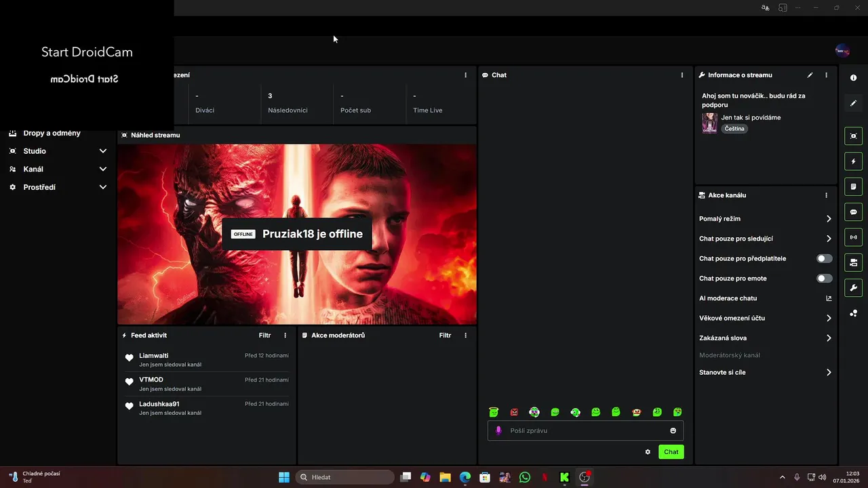Screen dimensions: 868x488
Task: Toggle the lightning activity feed sidebar icon
Action: pyautogui.click(x=853, y=161)
